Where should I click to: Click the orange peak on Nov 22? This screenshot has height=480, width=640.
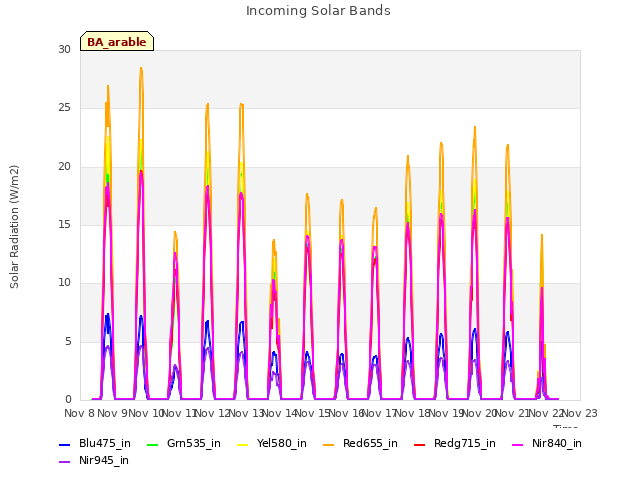pos(542,236)
